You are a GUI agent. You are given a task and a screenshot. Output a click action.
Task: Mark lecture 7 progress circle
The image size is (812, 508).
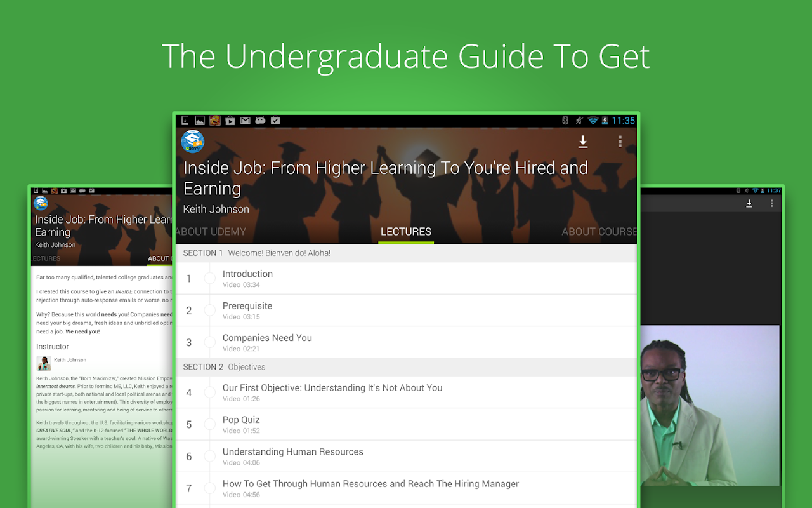coord(210,488)
